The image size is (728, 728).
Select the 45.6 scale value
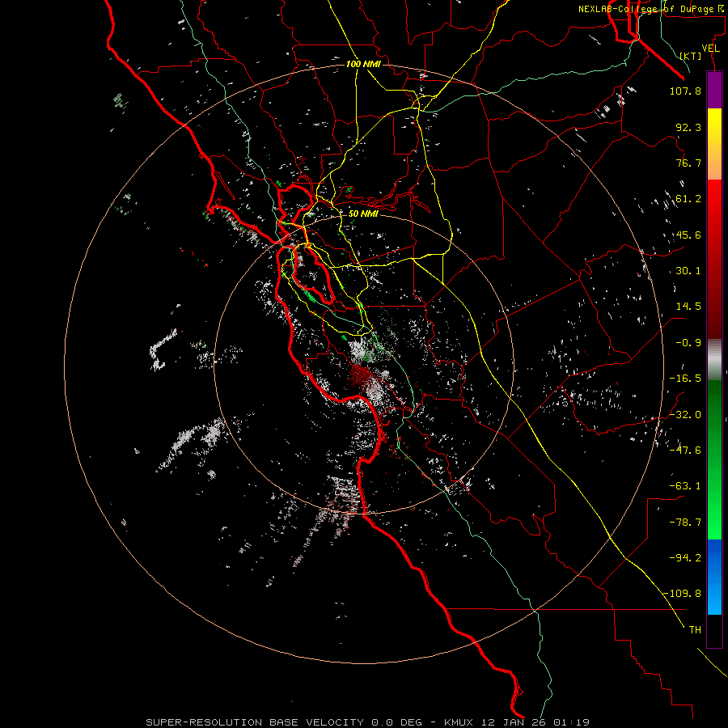(688, 235)
